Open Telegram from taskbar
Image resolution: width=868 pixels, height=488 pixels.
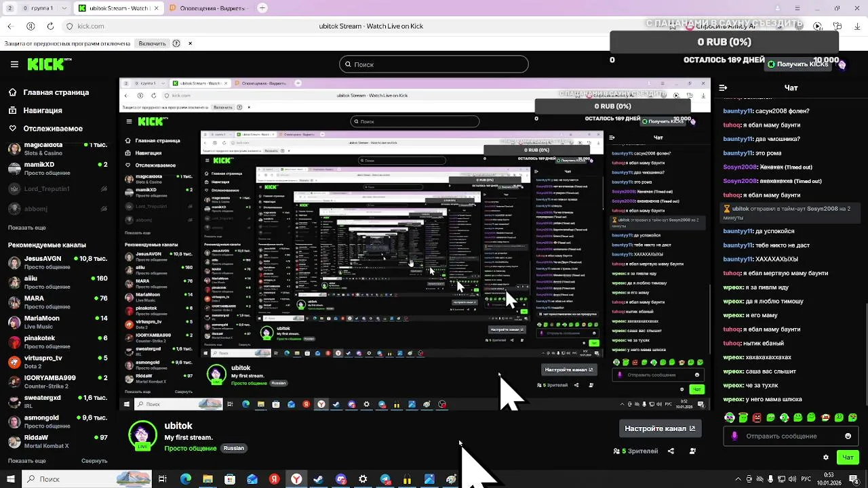coord(385,479)
